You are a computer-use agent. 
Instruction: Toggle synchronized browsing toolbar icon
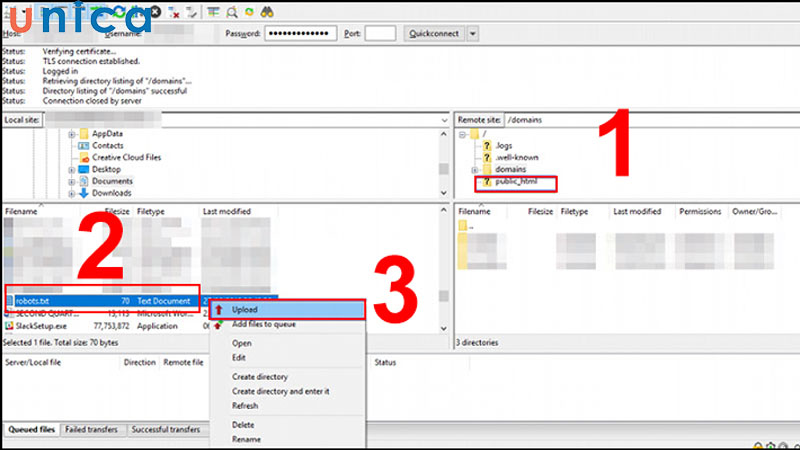249,12
